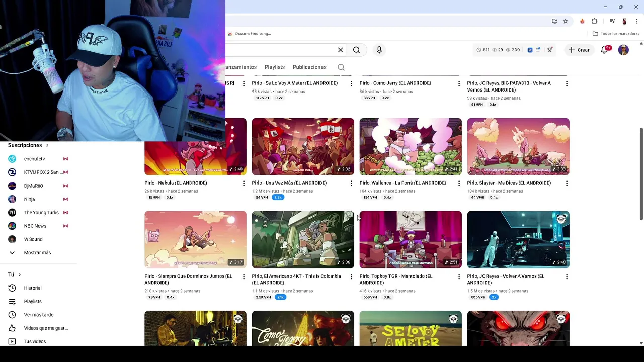Click the magnifier search button
This screenshot has height=362, width=644.
(356, 50)
